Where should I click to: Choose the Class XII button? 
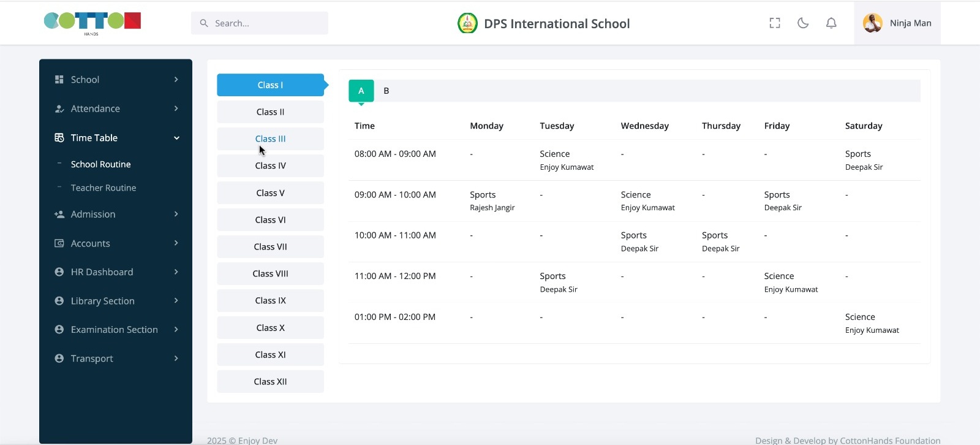pos(270,382)
